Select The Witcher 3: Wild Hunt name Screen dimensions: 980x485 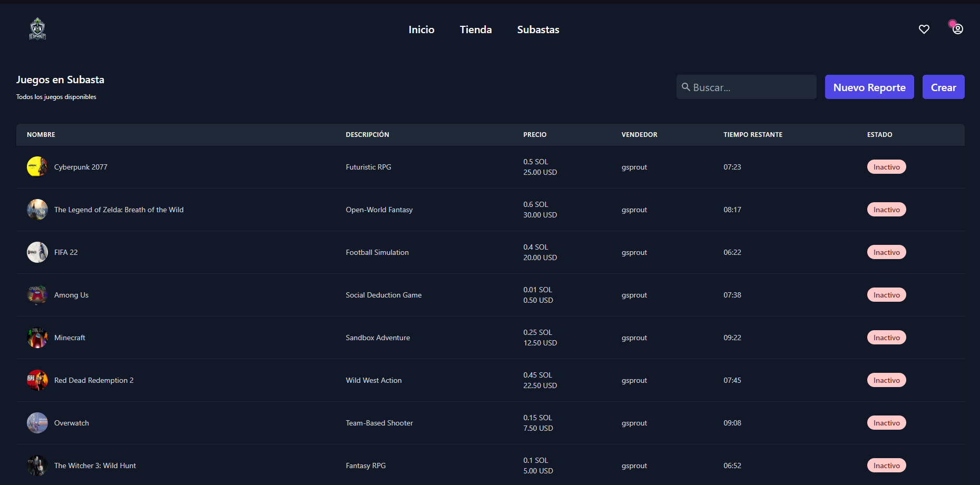point(95,466)
